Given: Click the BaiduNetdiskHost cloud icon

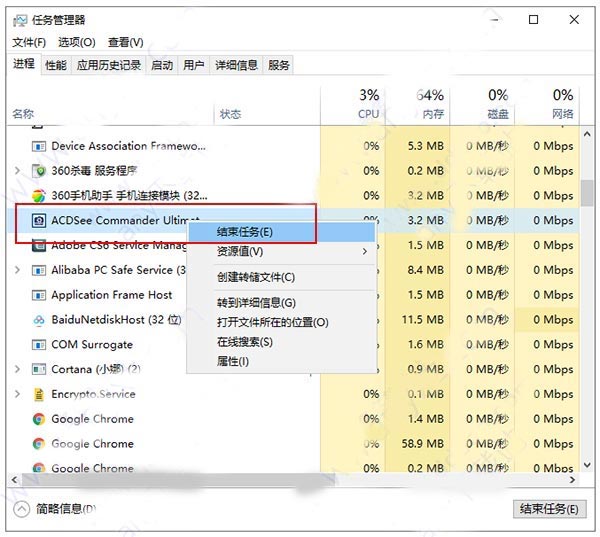Looking at the screenshot, I should tap(39, 320).
